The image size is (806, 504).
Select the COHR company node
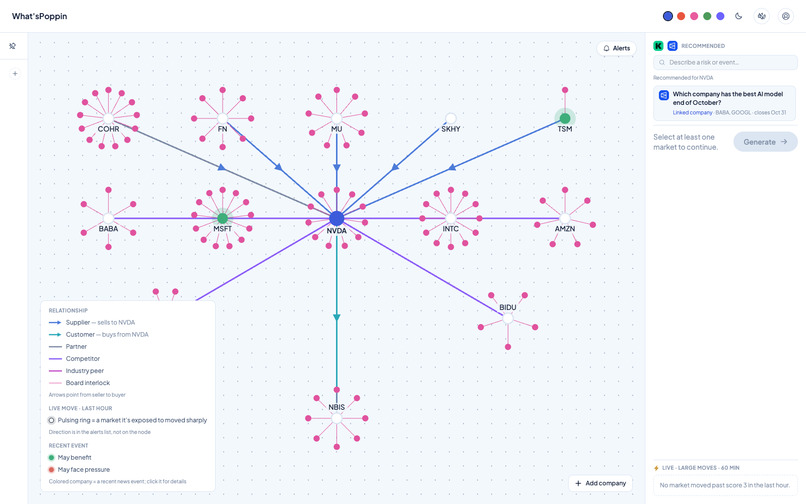pyautogui.click(x=108, y=119)
